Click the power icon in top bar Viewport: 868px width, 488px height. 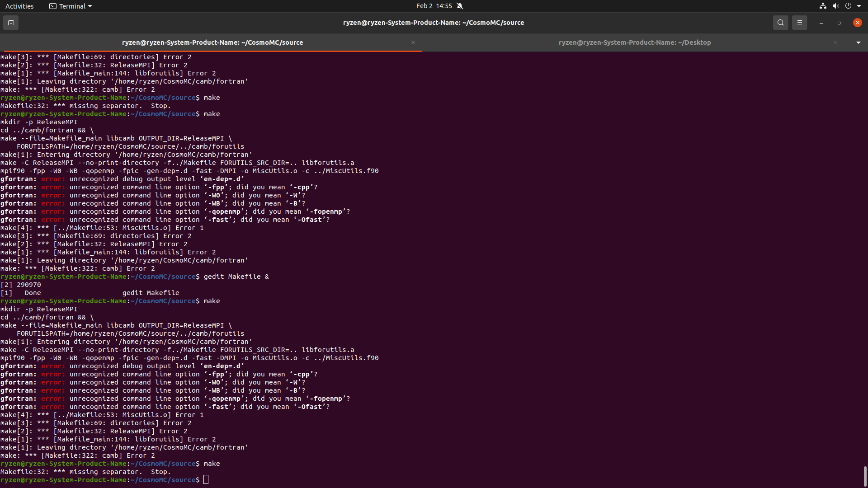pos(848,6)
